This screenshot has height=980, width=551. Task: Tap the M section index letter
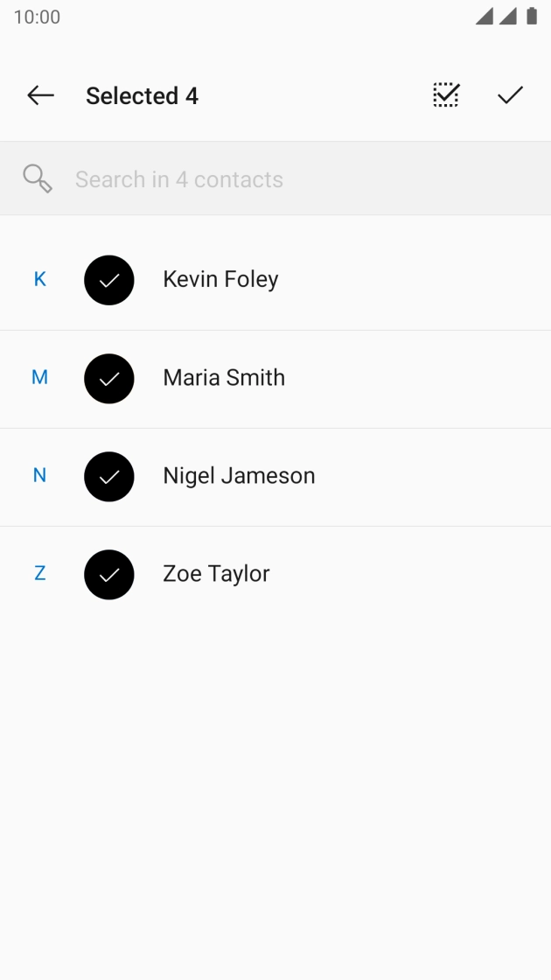(x=39, y=377)
